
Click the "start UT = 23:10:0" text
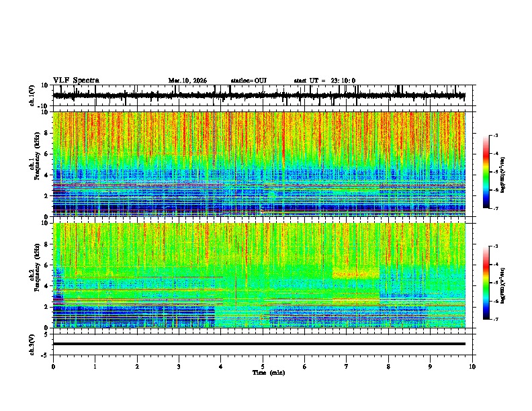click(x=324, y=81)
